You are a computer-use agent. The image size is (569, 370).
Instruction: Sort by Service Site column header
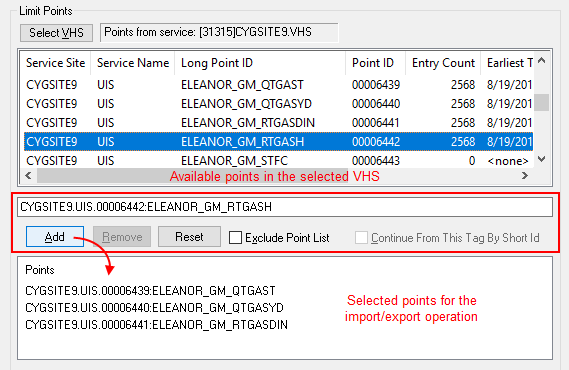point(56,63)
